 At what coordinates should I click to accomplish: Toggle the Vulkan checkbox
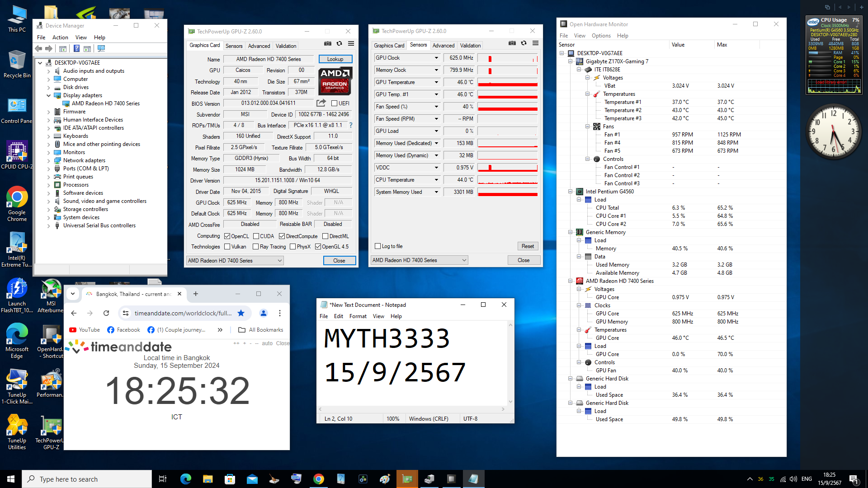pos(227,246)
